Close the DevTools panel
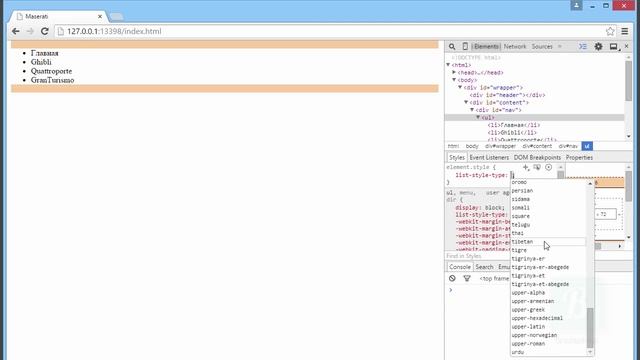This screenshot has height=360, width=640. tap(627, 46)
